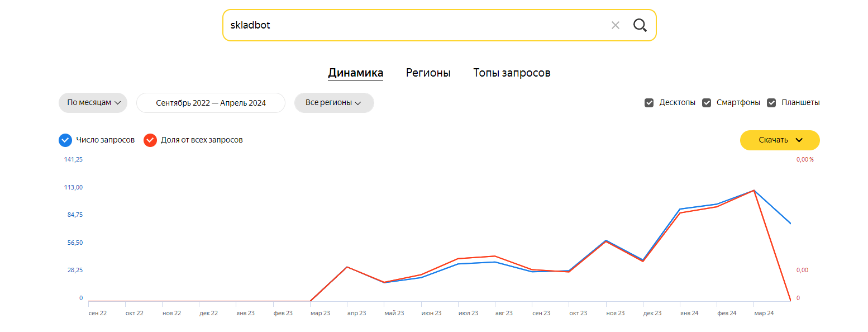868x332 pixels.
Task: Click into the skladbot search input field
Action: pos(413,25)
